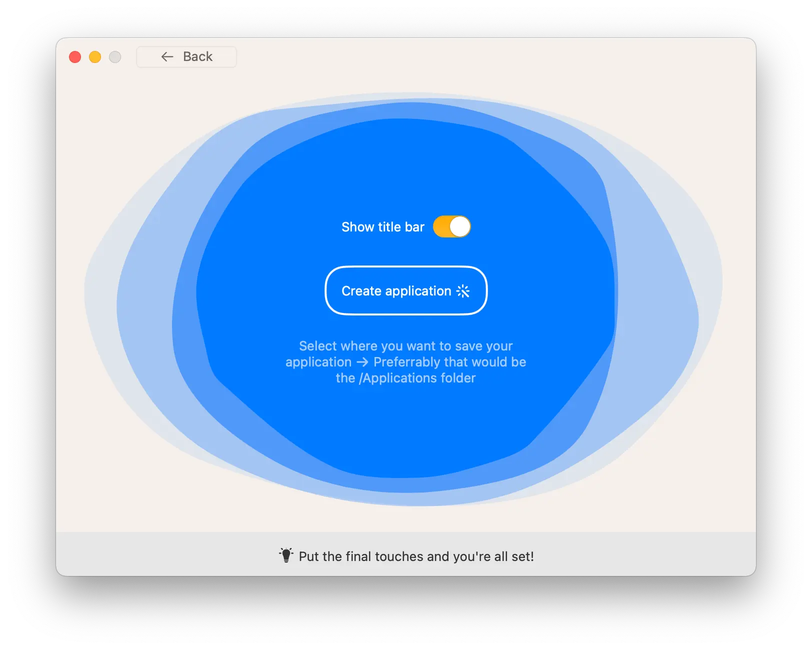
Task: Click the right arrow in the instruction text
Action: [362, 362]
